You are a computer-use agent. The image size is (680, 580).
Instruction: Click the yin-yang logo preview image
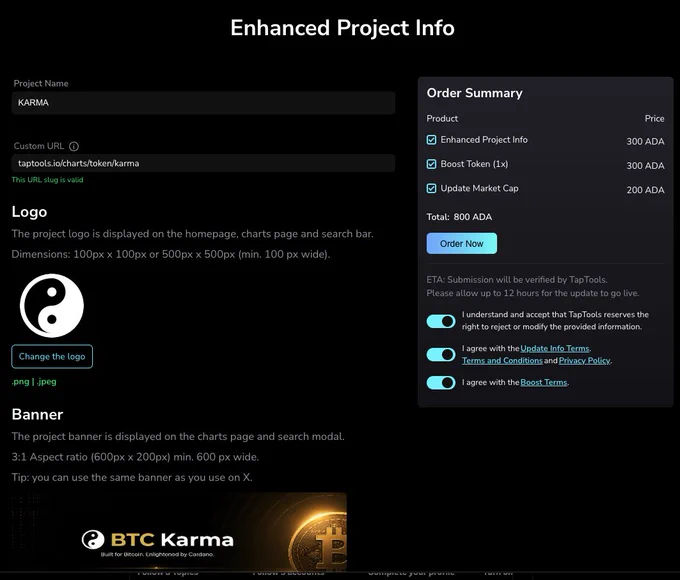[52, 305]
